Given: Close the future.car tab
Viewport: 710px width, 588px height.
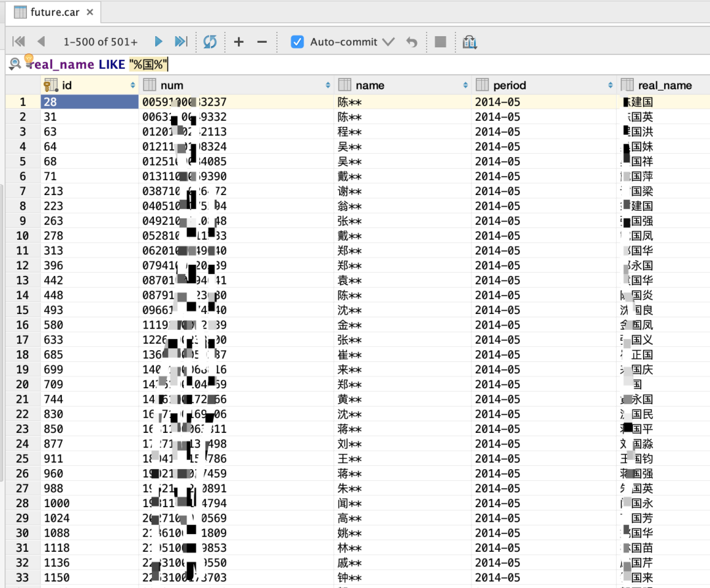Looking at the screenshot, I should coord(90,12).
